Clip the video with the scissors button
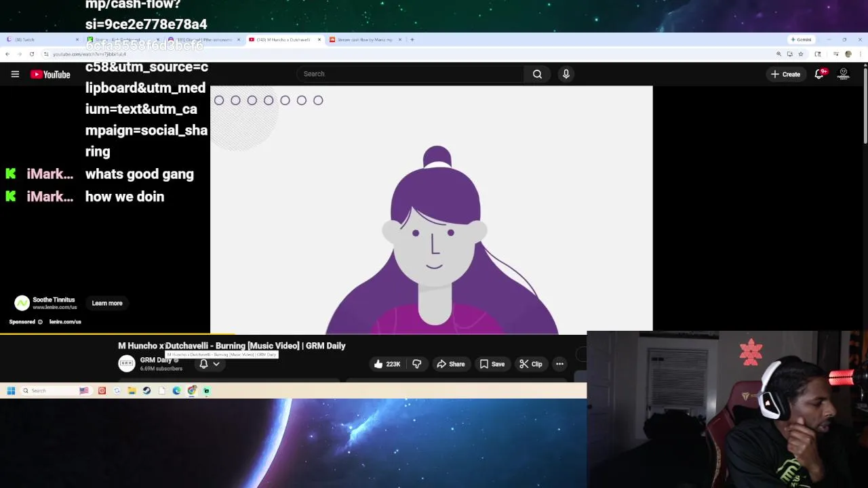 (531, 364)
